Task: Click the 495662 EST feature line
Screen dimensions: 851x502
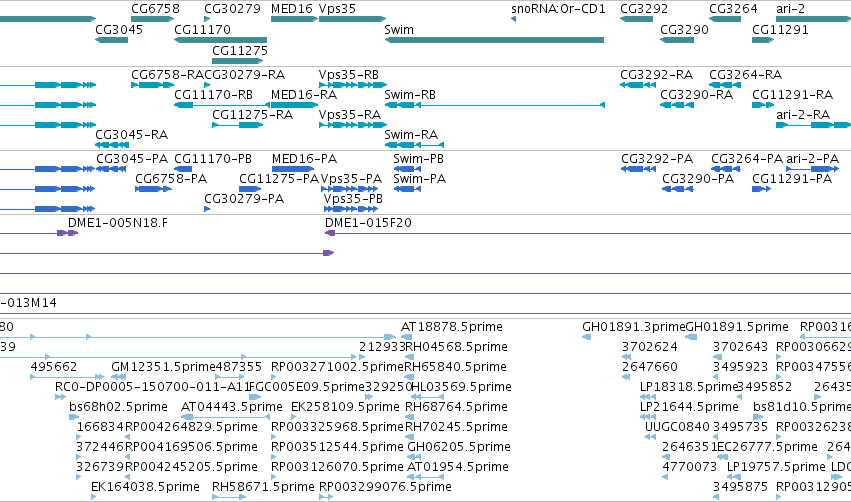Action: tap(67, 377)
